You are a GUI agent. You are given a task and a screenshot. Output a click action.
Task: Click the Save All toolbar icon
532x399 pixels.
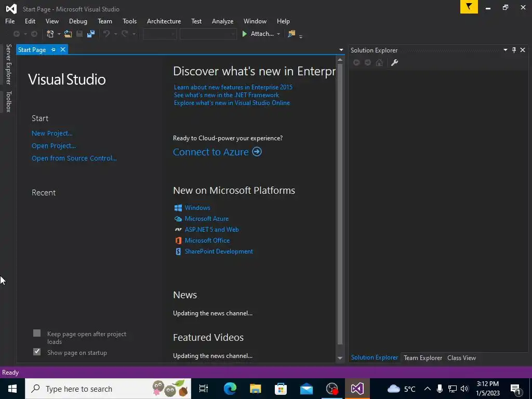coord(91,34)
